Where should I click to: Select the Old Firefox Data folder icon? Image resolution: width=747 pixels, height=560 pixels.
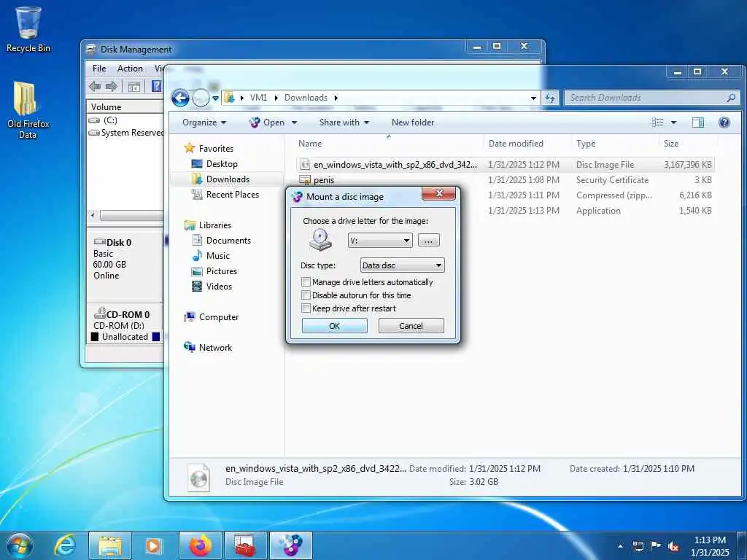[28, 111]
